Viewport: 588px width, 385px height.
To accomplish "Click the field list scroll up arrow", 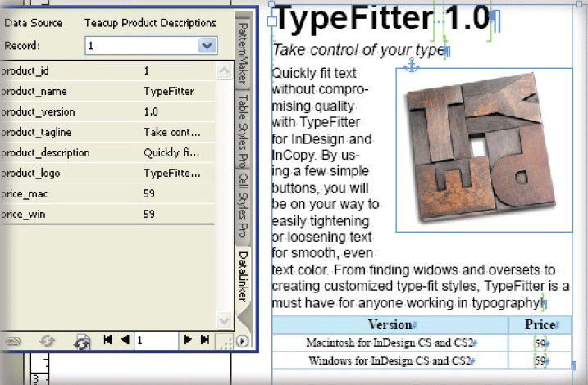I will (224, 70).
